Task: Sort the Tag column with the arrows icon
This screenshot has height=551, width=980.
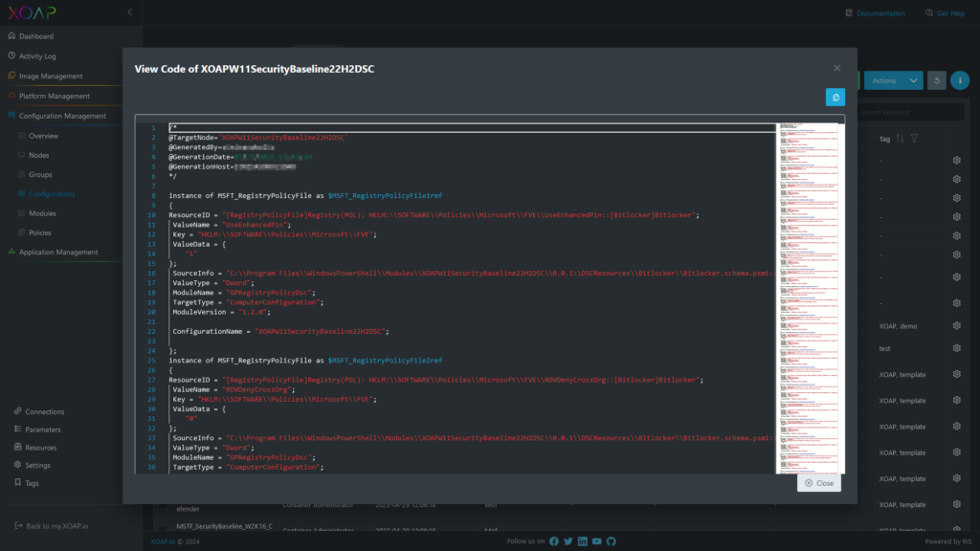Action: click(900, 139)
